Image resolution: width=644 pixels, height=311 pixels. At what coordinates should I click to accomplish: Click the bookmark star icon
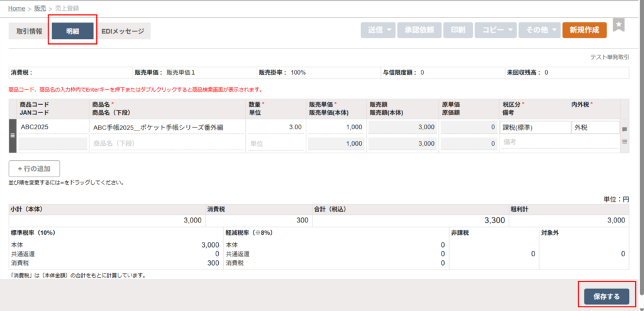point(619,25)
